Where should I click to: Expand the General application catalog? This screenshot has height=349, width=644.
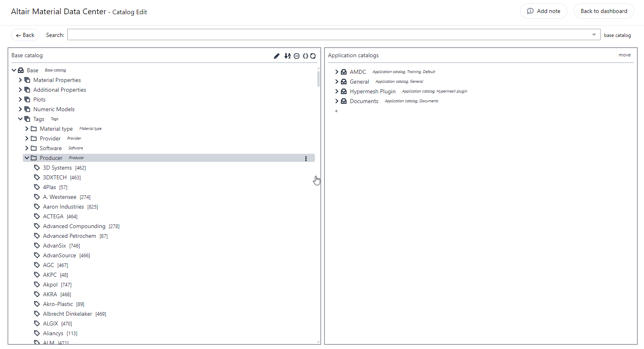click(337, 82)
